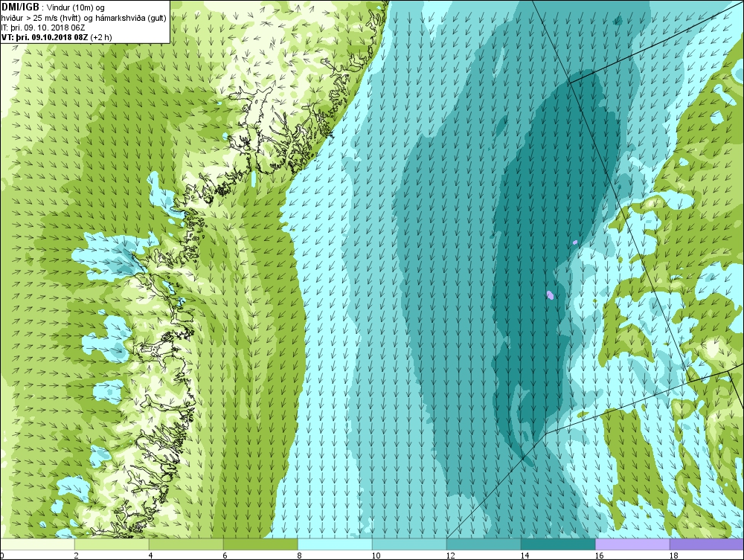Click the 'Vindur (10m) og' label
This screenshot has height=560, width=744.
[76, 7]
